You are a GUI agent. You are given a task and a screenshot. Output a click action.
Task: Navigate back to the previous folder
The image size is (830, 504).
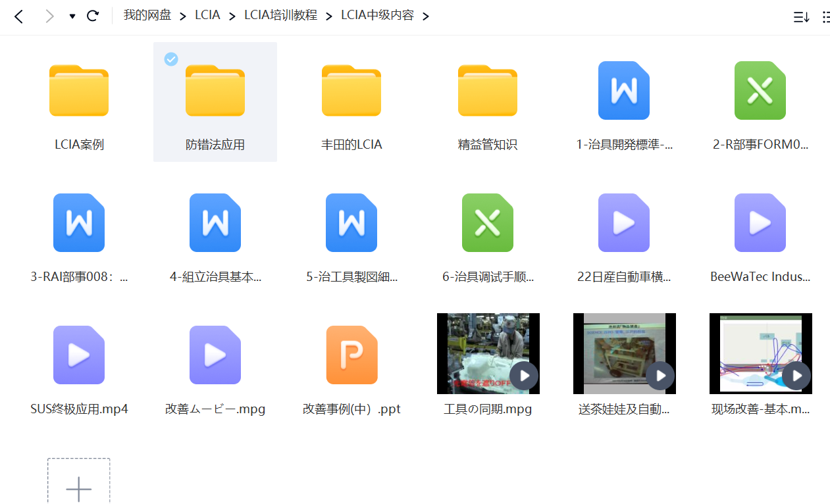18,16
